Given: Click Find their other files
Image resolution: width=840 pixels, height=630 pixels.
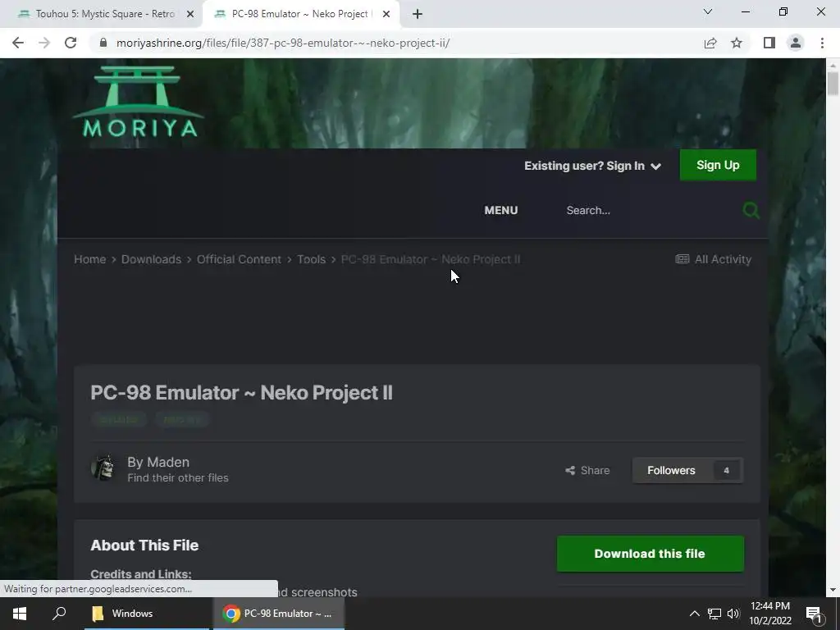Looking at the screenshot, I should [x=178, y=478].
